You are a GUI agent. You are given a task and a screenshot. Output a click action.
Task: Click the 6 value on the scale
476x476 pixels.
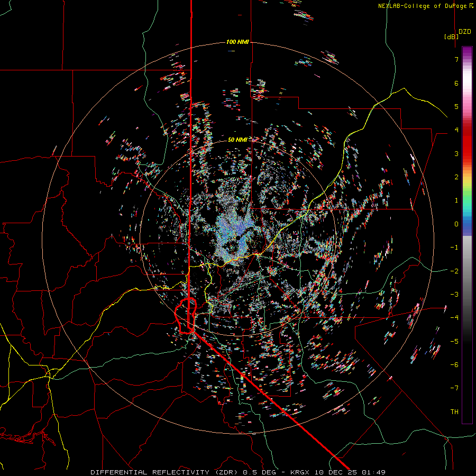[456, 83]
